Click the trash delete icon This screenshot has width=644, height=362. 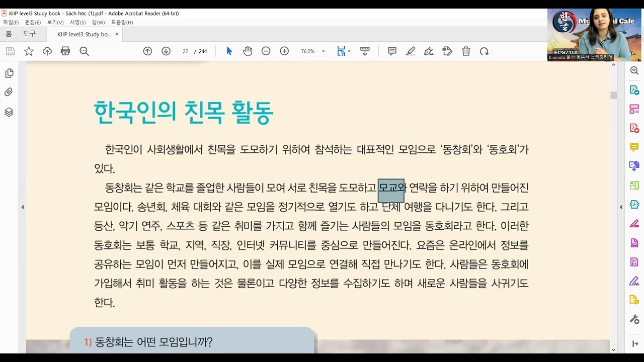466,51
